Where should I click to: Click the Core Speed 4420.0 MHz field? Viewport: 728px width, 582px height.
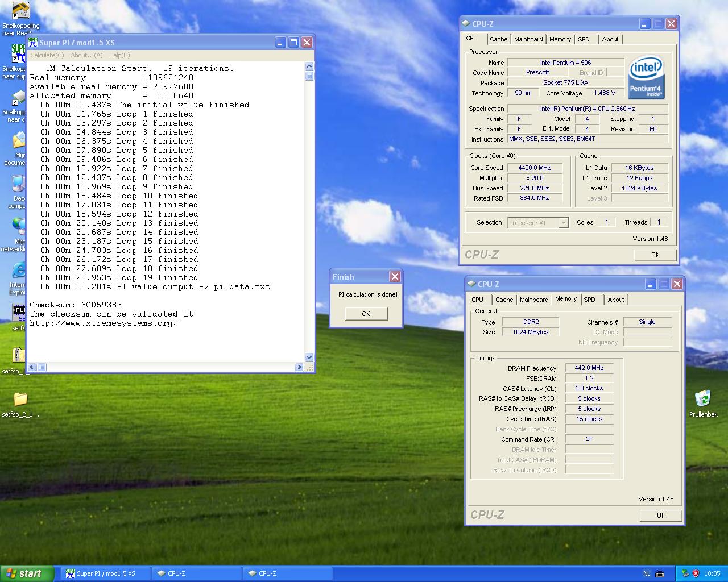tap(535, 168)
